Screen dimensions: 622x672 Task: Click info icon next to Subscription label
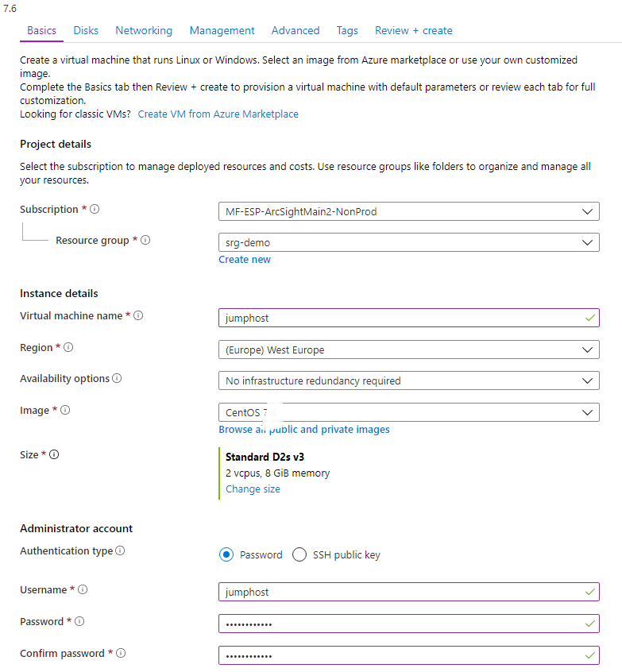click(95, 210)
